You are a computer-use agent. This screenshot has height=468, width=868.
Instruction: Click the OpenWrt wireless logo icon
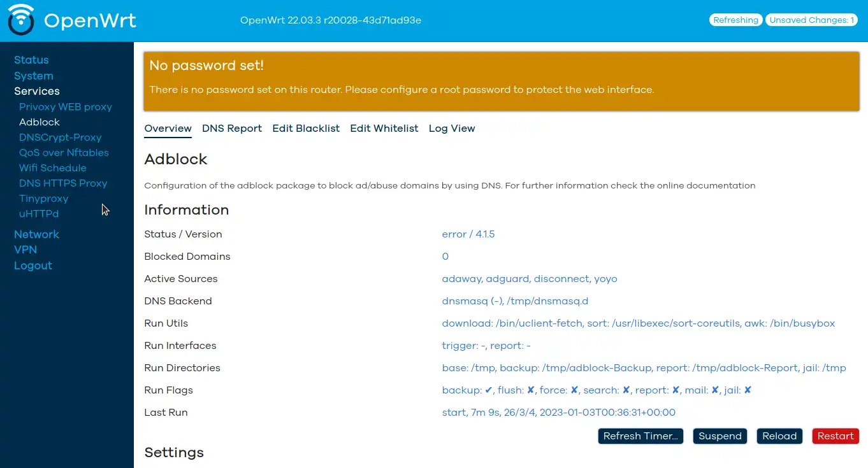click(20, 20)
